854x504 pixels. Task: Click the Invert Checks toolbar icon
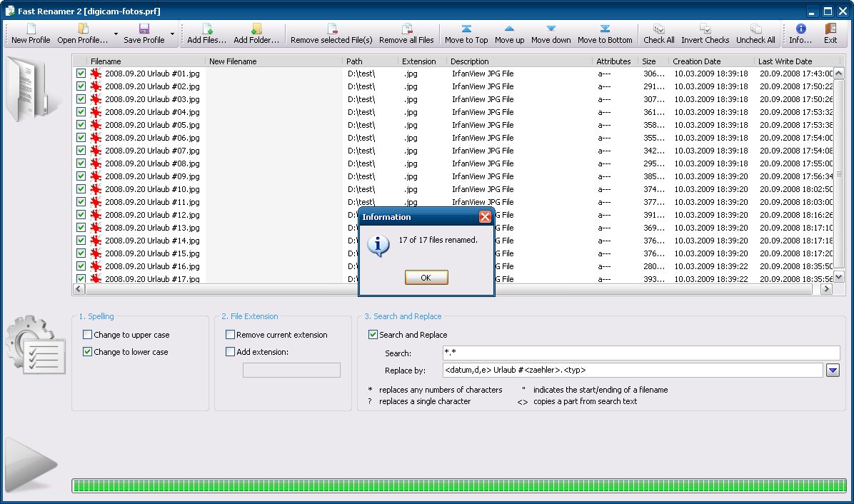705,29
